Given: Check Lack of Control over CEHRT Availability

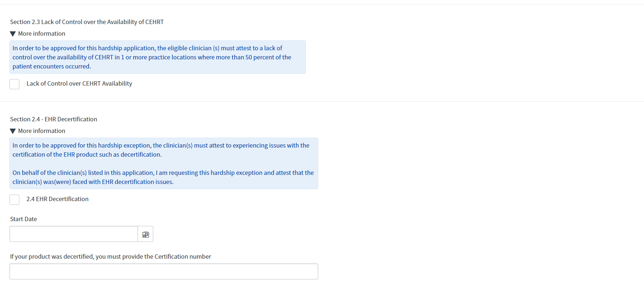Looking at the screenshot, I should [x=15, y=84].
